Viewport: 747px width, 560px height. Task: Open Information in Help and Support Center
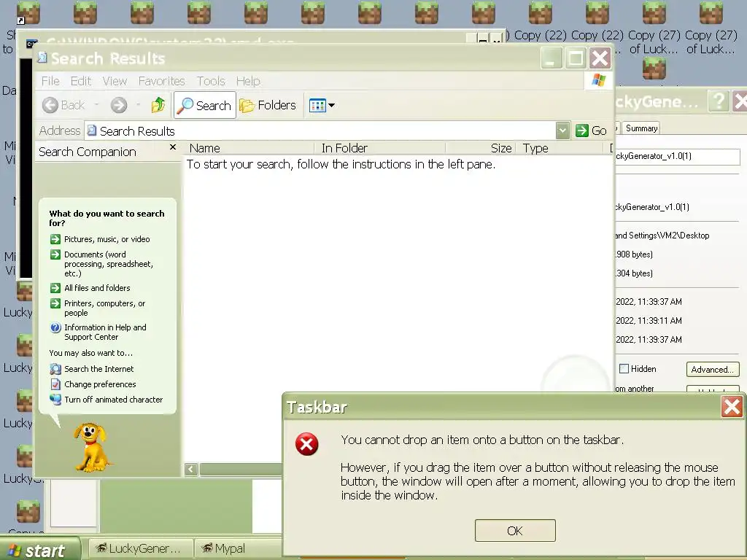pos(105,332)
